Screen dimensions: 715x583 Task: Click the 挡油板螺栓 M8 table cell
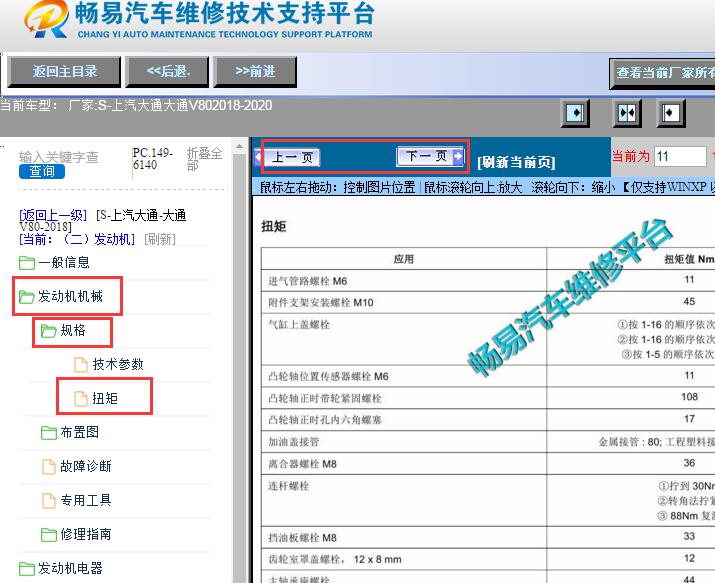(x=404, y=537)
